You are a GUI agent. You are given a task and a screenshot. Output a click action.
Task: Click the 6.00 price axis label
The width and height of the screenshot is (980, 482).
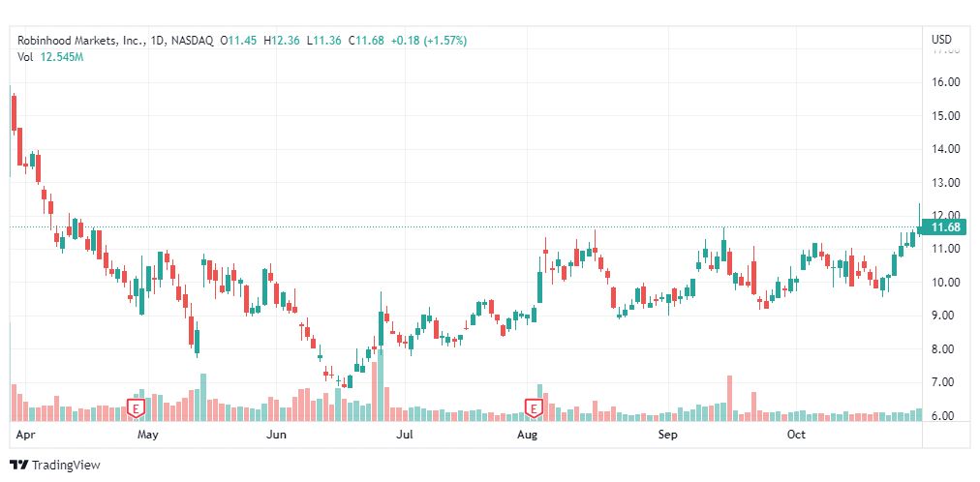click(x=945, y=416)
